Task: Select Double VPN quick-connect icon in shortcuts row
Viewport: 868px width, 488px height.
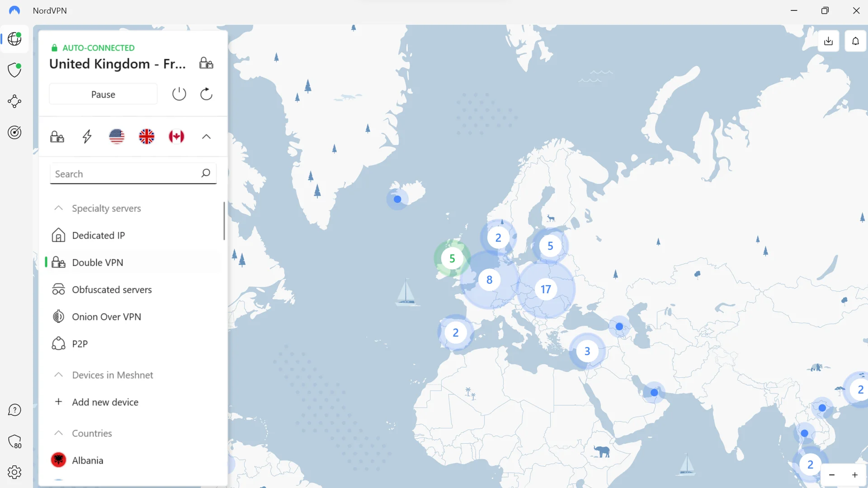Action: (x=57, y=136)
